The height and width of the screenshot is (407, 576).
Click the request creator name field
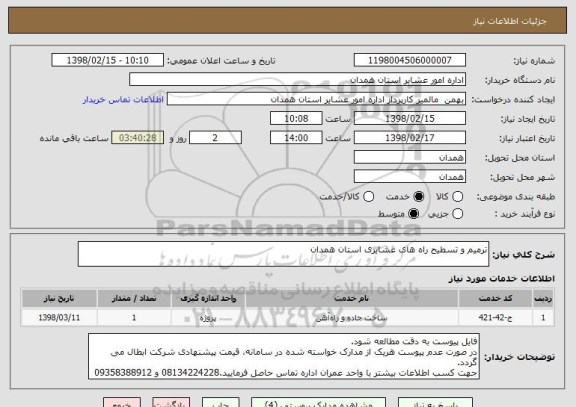[316, 99]
